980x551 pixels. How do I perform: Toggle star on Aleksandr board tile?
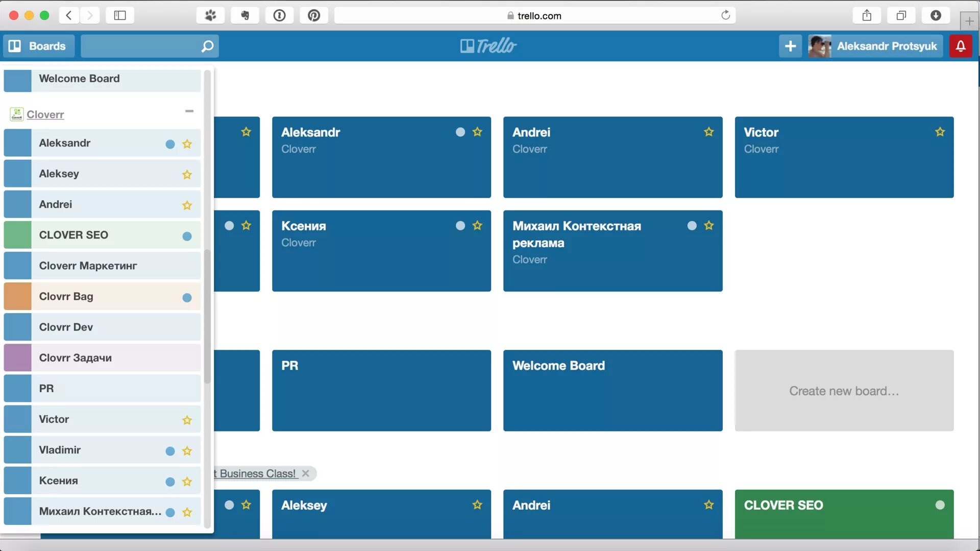[x=477, y=132]
